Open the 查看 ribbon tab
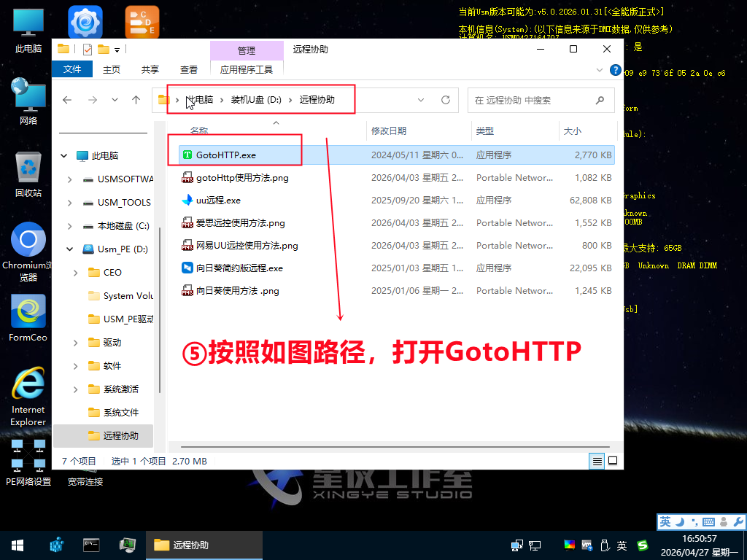 tap(189, 69)
